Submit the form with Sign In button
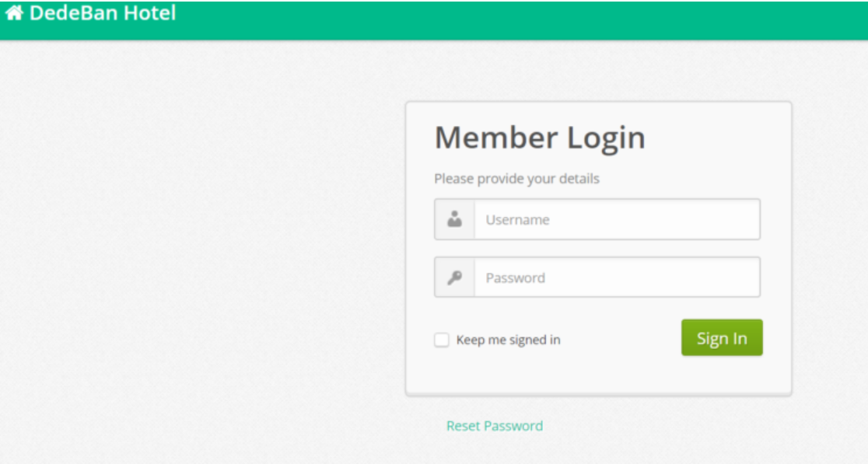Image resolution: width=868 pixels, height=464 pixels. coord(722,337)
